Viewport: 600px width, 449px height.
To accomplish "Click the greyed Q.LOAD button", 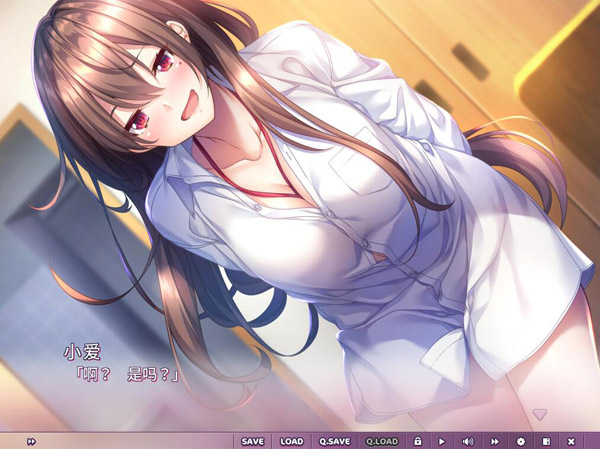I will [382, 441].
